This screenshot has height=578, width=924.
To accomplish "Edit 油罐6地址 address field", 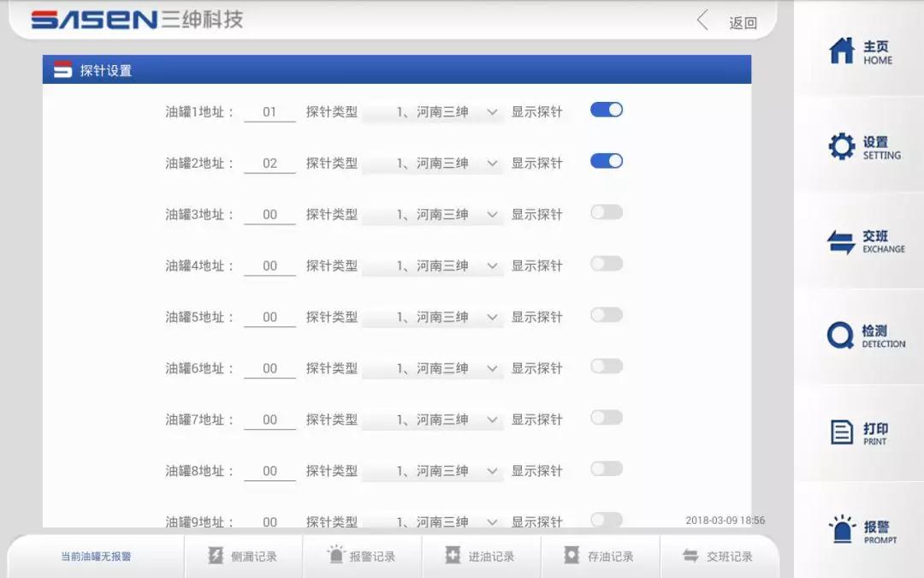I will click(x=269, y=368).
